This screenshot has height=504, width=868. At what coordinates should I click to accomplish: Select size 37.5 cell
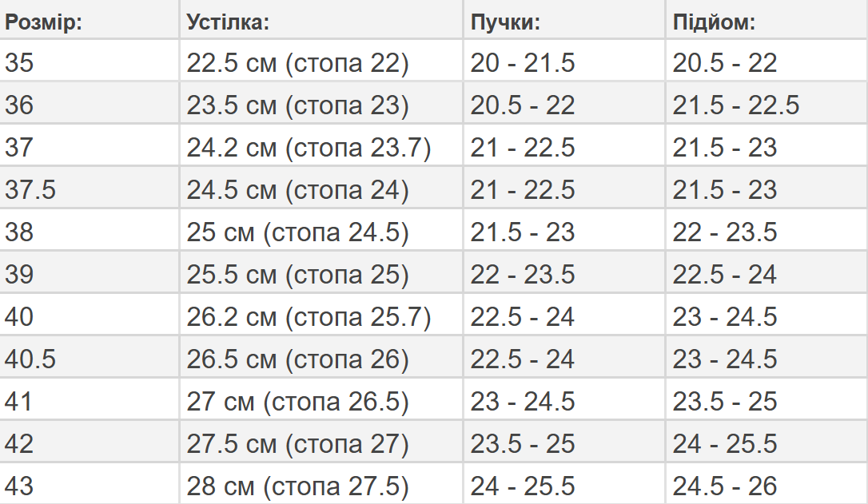pos(90,188)
